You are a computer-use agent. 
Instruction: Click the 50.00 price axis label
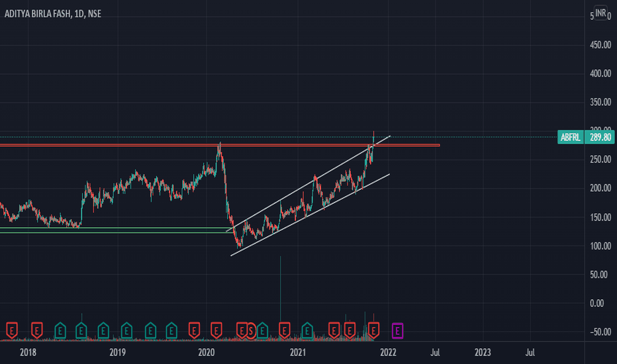[x=600, y=275]
